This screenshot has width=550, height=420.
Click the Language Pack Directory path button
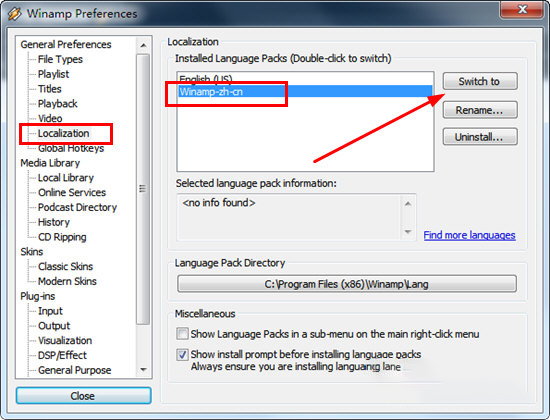(x=347, y=284)
